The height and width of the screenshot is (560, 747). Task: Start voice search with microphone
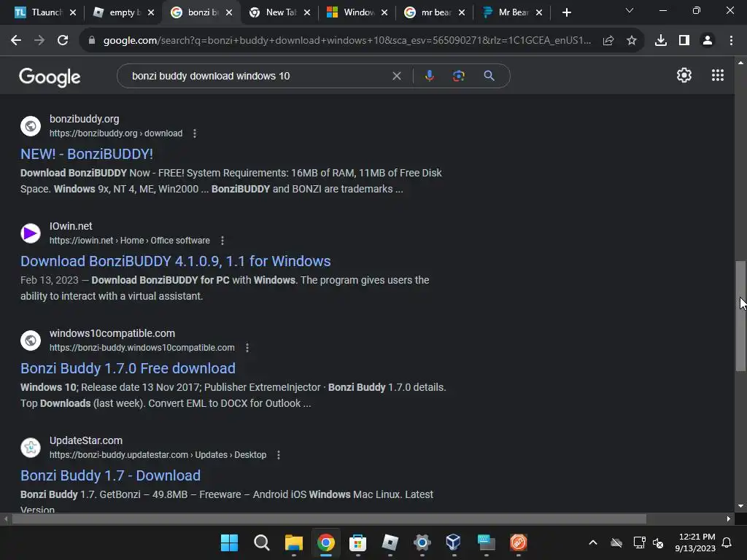click(429, 76)
